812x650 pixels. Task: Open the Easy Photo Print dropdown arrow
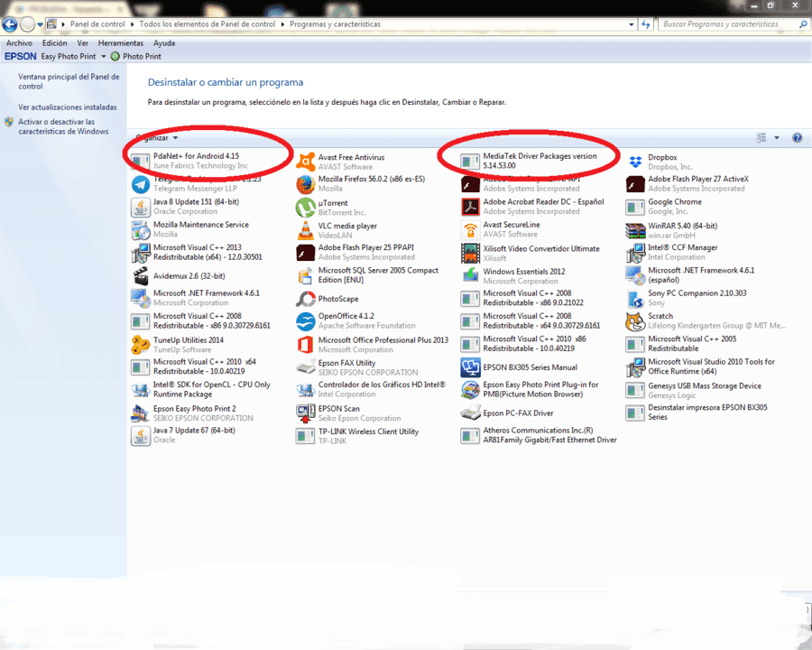[x=104, y=57]
